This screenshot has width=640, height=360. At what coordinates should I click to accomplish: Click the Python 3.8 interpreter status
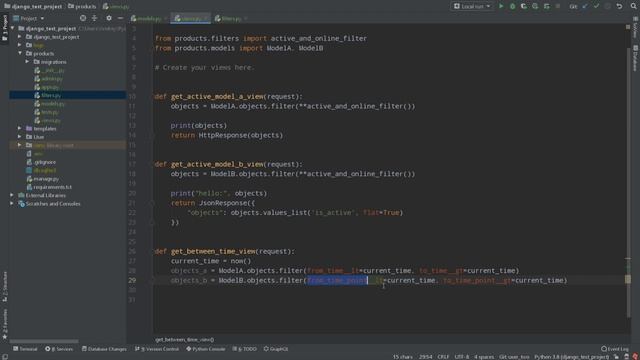point(571,357)
